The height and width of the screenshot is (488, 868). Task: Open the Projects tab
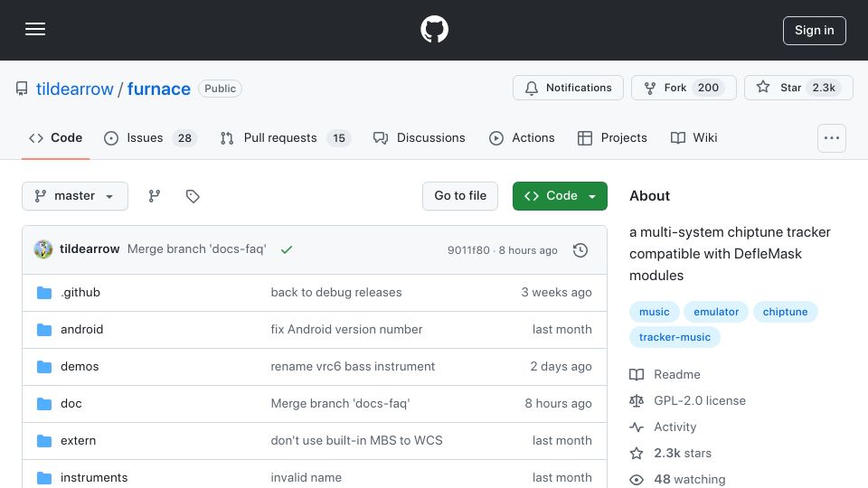(612, 137)
